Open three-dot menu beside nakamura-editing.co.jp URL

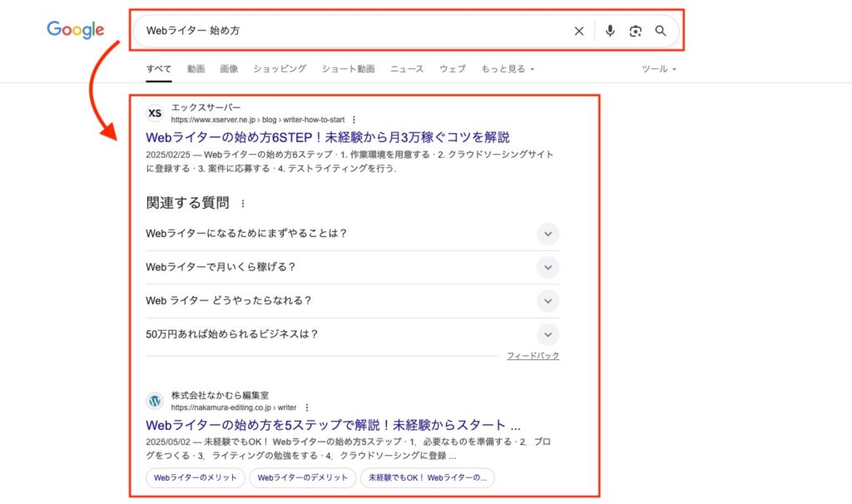307,408
